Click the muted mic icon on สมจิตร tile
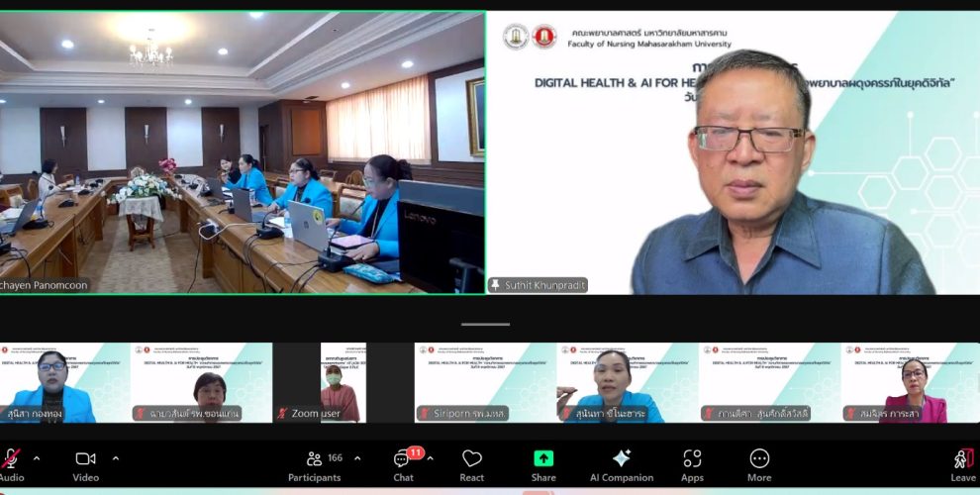Screen dimensions: 980x495 pyautogui.click(x=850, y=413)
